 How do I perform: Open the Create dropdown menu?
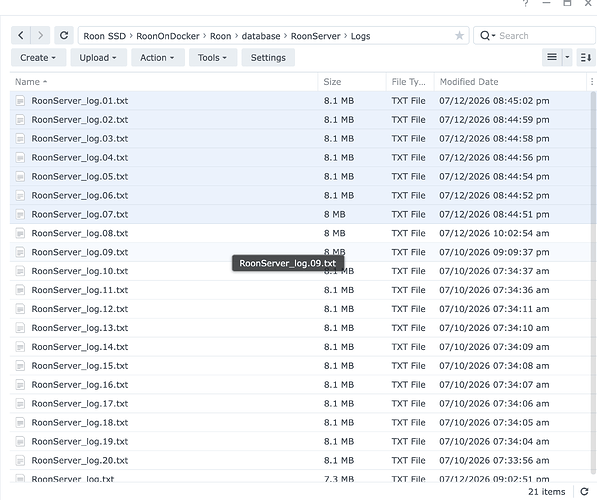pyautogui.click(x=38, y=58)
